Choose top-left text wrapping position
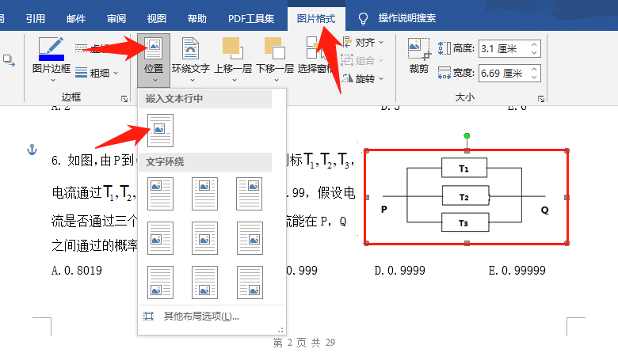The image size is (618, 364). 161,192
